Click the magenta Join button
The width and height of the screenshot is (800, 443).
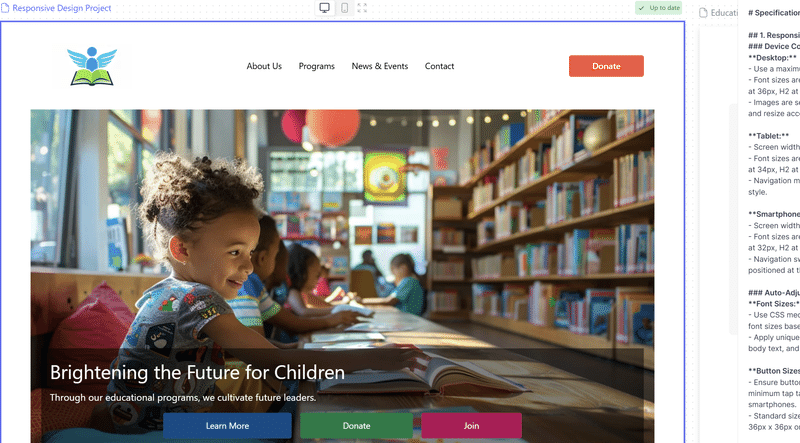click(471, 426)
